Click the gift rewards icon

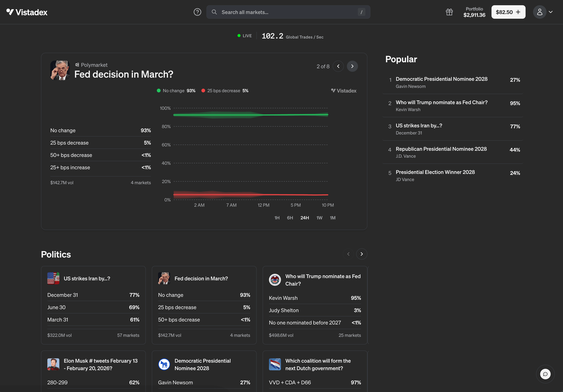[x=449, y=12]
